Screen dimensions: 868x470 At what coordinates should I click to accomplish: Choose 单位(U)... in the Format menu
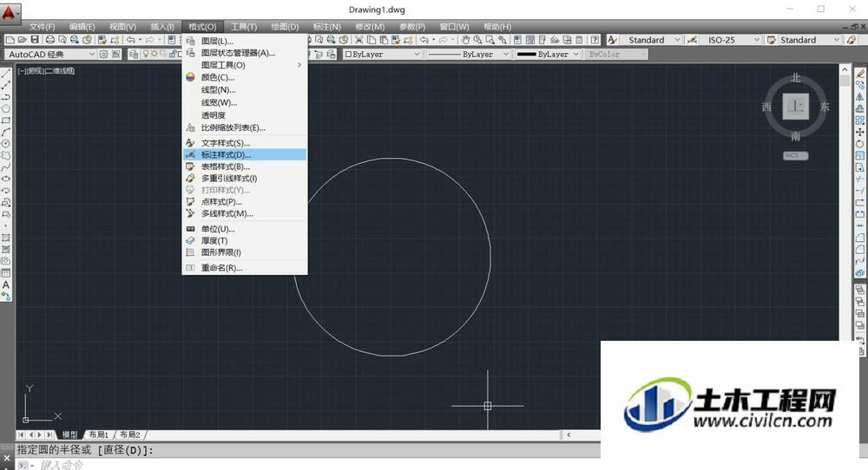tap(245, 229)
